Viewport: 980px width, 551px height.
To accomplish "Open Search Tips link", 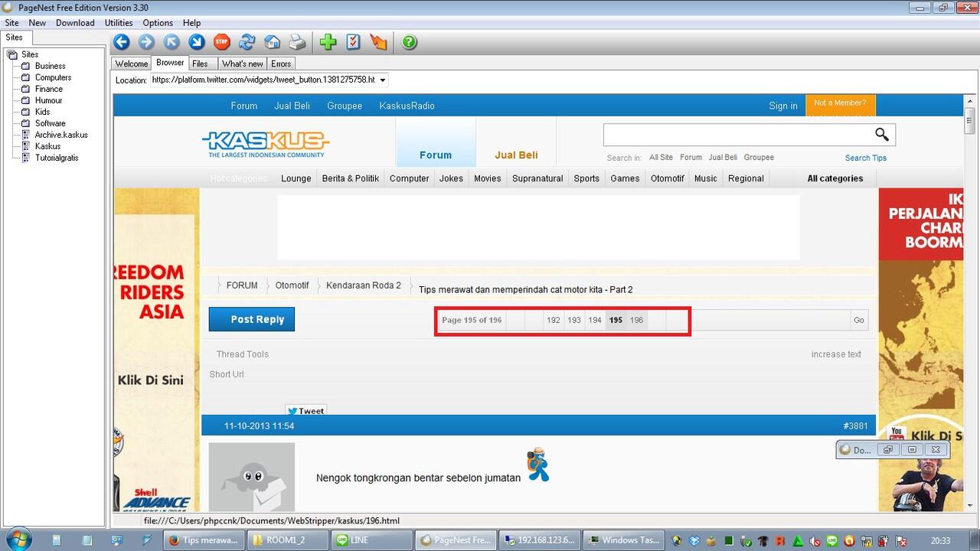I will click(866, 158).
